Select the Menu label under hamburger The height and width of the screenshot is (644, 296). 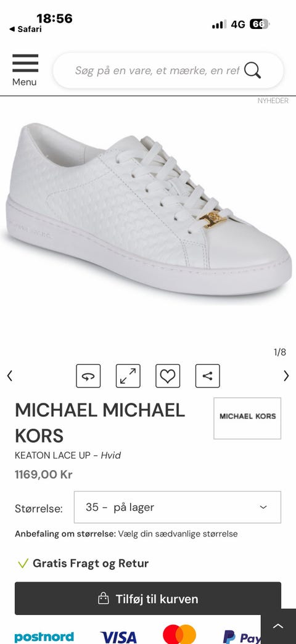coord(24,82)
